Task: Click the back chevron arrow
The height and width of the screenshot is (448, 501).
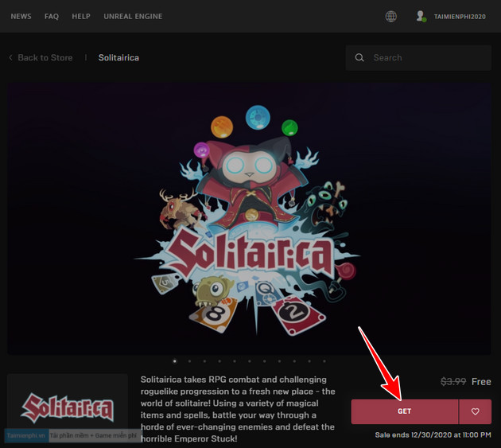Action: (10, 58)
